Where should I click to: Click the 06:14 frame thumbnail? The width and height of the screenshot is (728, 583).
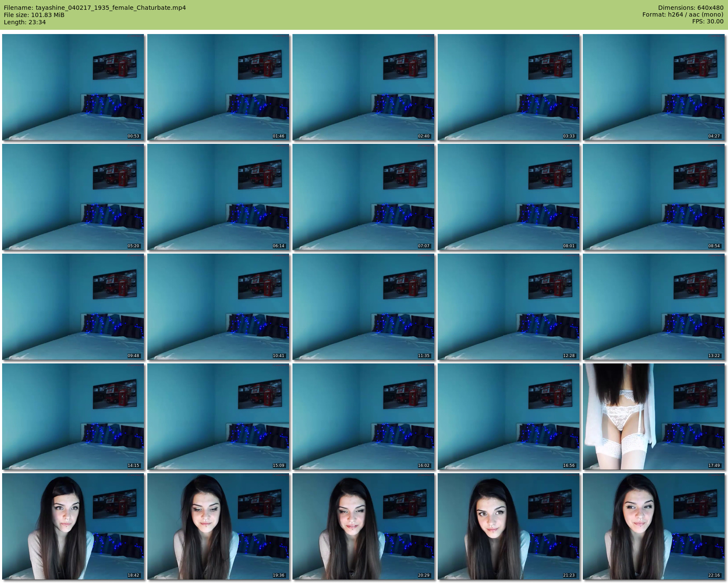tap(218, 197)
